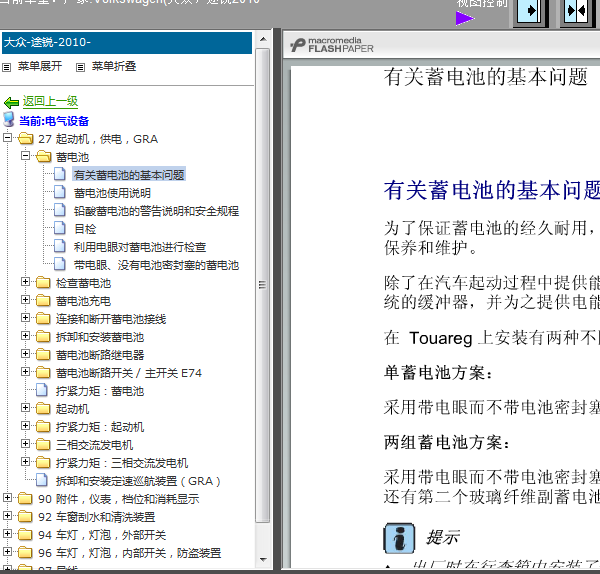Click the tree panel vertical scrollbar thumb
Viewport: 600px width, 574px height.
pos(263,285)
